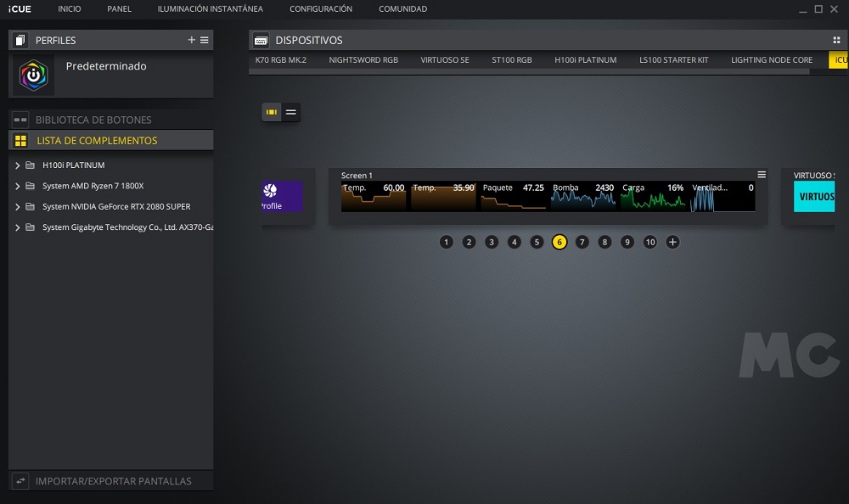Switch to the list layout view
This screenshot has height=504, width=849.
[291, 112]
